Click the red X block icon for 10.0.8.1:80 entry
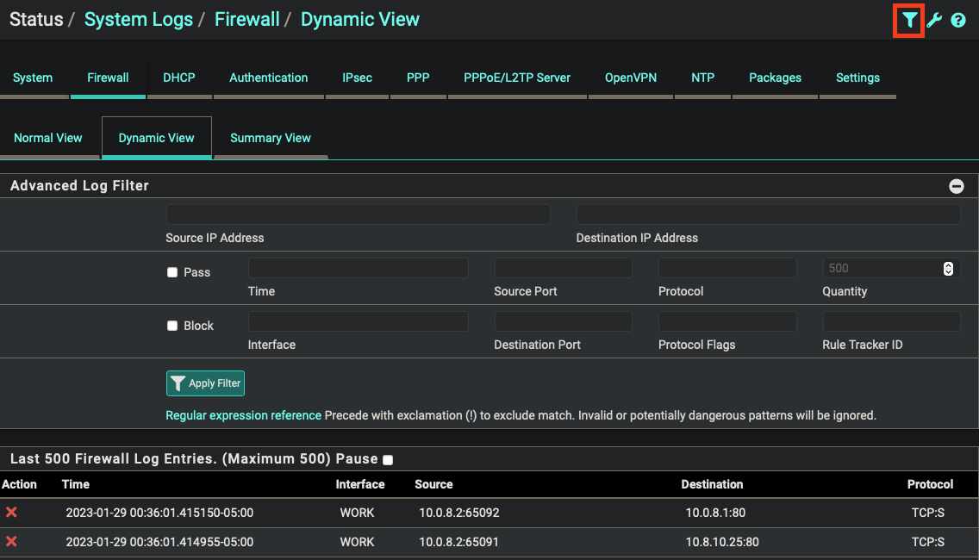 click(11, 513)
